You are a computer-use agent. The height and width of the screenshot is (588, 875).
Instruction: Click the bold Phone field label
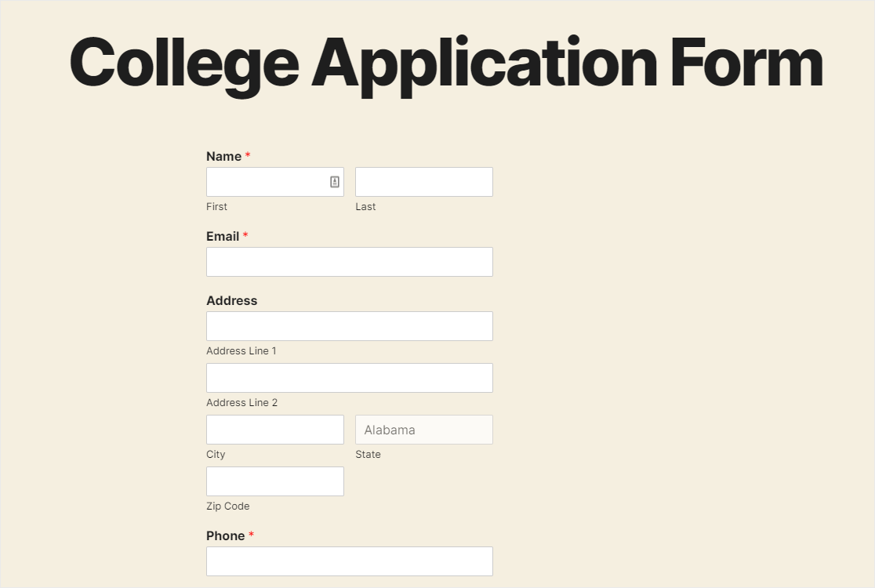click(x=225, y=536)
